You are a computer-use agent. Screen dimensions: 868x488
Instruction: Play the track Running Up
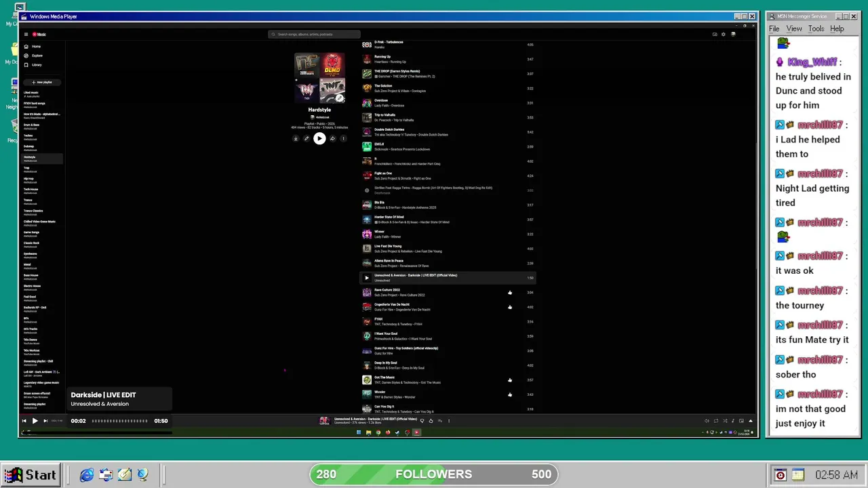pyautogui.click(x=448, y=60)
